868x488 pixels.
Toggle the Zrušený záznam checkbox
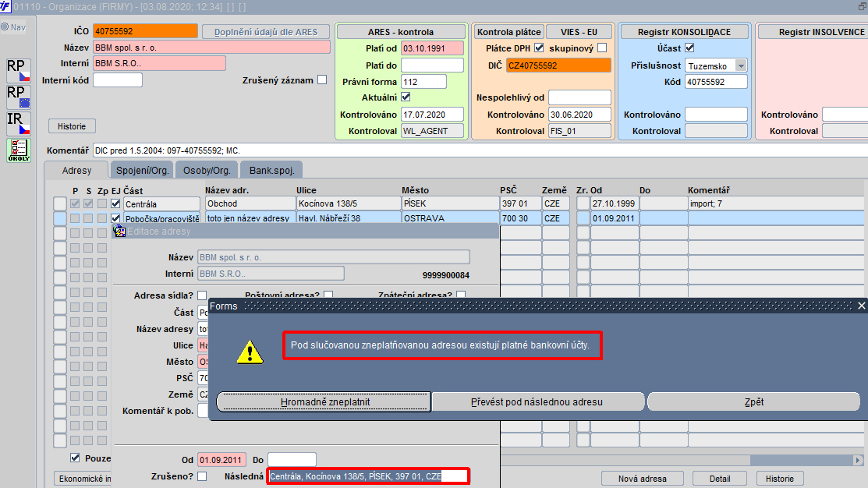pos(322,80)
